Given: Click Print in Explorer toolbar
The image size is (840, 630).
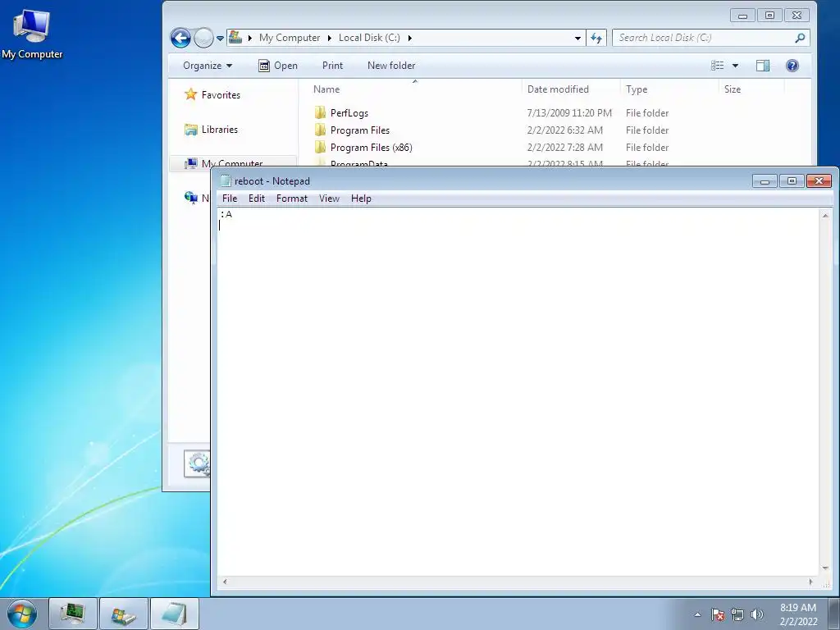Looking at the screenshot, I should 332,66.
